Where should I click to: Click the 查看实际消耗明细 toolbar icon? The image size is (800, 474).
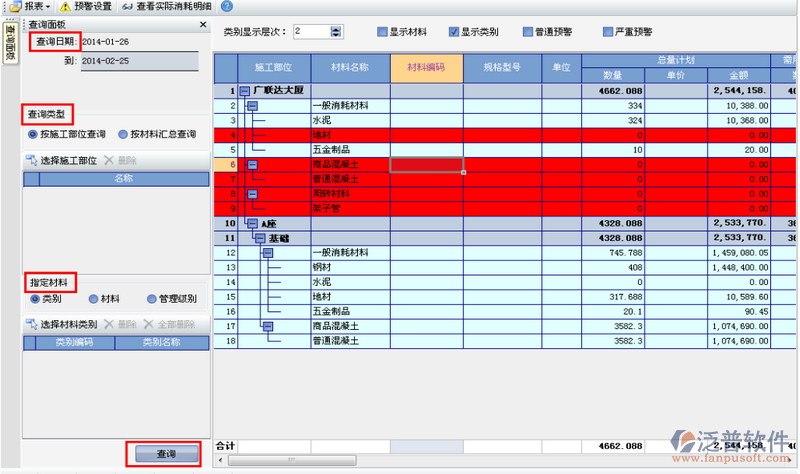click(126, 7)
